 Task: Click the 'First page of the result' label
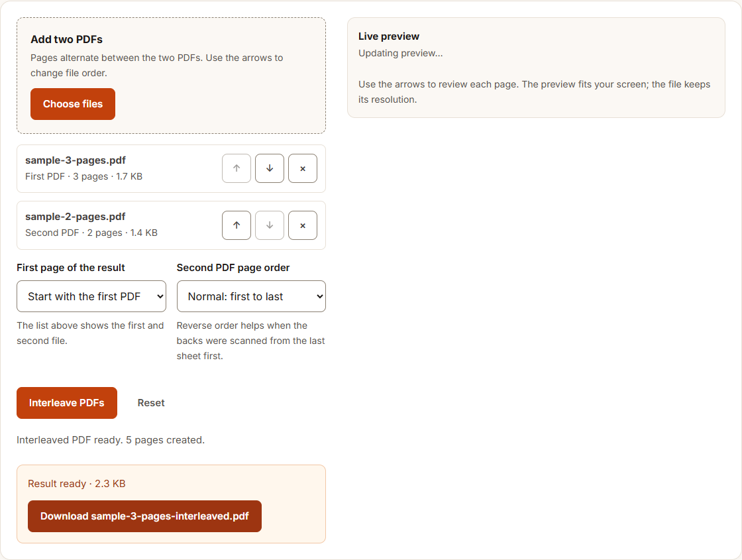tap(70, 268)
